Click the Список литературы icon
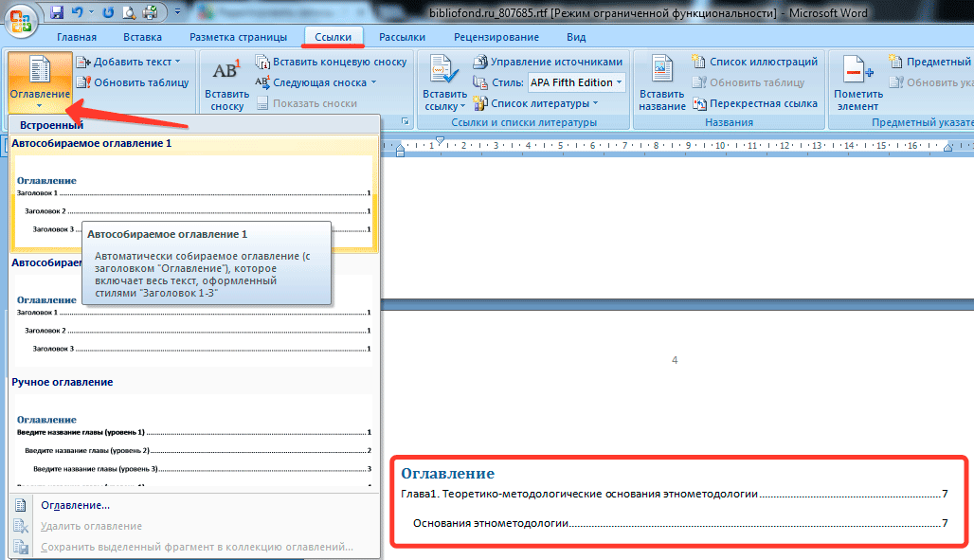Screen dimensions: 974x560 (480, 103)
